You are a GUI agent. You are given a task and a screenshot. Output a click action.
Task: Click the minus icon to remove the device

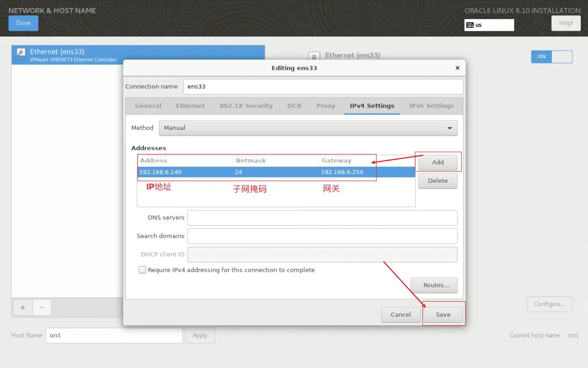coord(42,307)
